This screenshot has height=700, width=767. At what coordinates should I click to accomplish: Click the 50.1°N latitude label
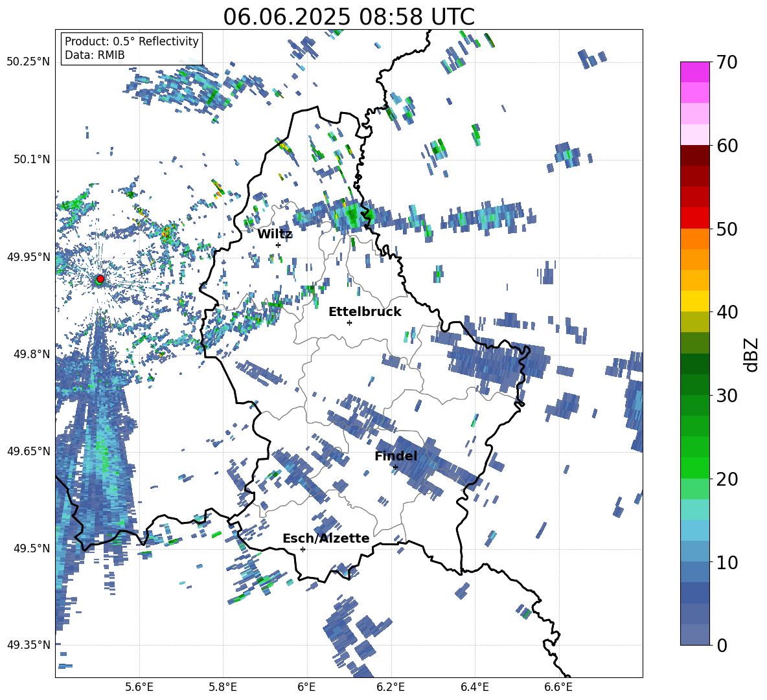[x=32, y=159]
